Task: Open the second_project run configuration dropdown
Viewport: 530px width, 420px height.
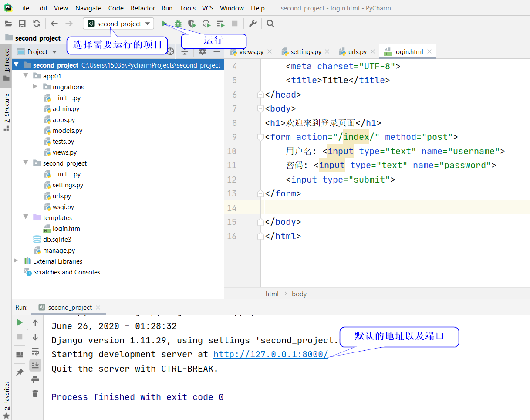Action: pyautogui.click(x=118, y=24)
